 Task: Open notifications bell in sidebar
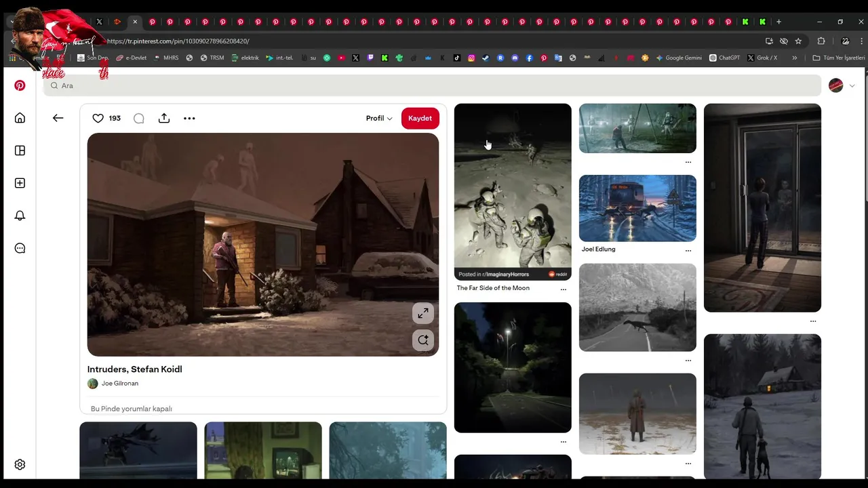click(x=20, y=216)
